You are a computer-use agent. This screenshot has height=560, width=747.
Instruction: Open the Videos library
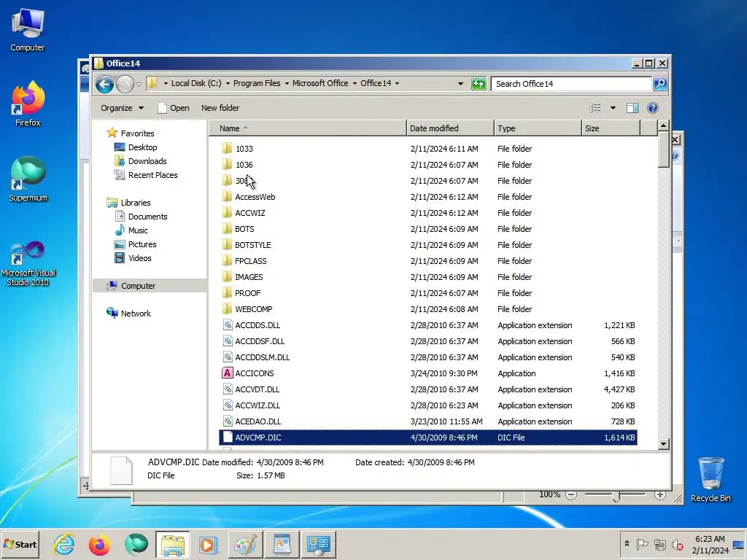tap(139, 258)
